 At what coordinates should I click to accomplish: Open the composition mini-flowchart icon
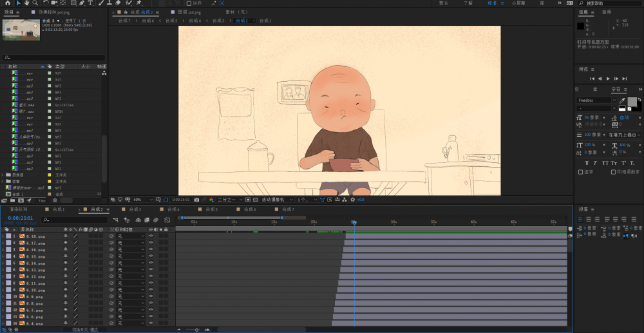click(115, 220)
